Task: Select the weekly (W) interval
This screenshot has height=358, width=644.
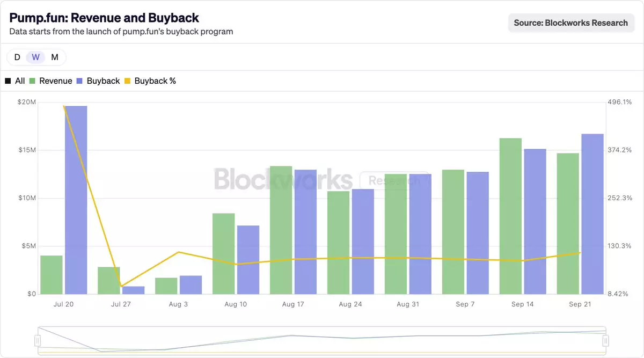Action: pos(35,57)
